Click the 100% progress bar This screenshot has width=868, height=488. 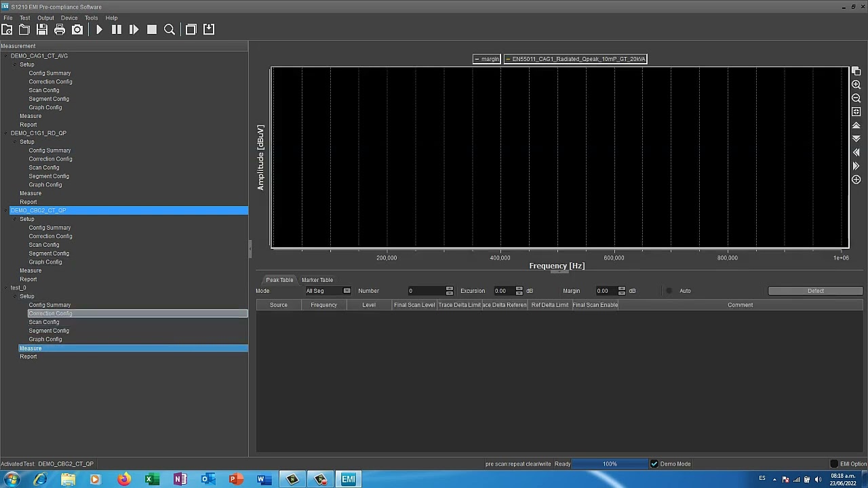click(x=610, y=464)
